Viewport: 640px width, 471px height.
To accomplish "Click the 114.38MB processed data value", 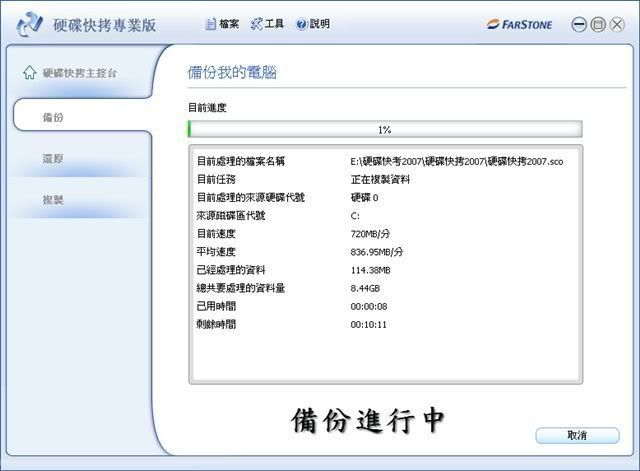I will tap(371, 270).
